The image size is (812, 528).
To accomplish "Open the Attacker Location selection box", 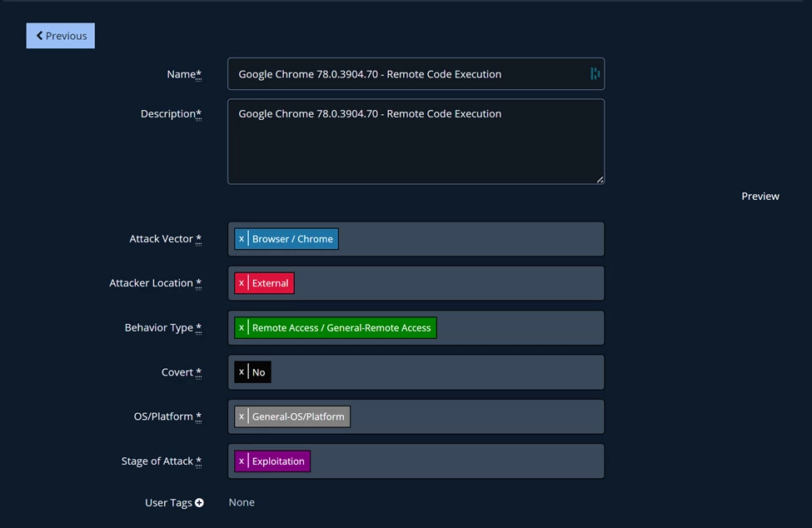I will coord(416,283).
